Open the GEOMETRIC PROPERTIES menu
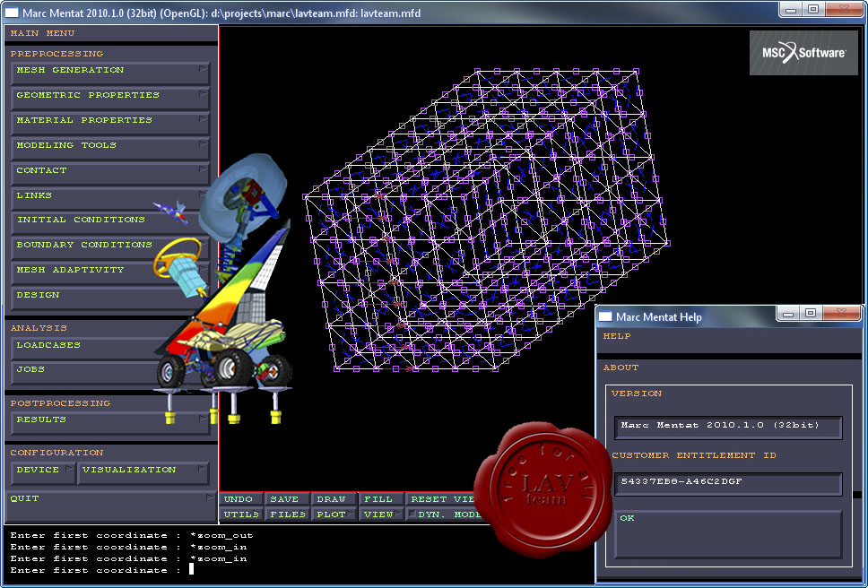The image size is (868, 588). pos(110,98)
